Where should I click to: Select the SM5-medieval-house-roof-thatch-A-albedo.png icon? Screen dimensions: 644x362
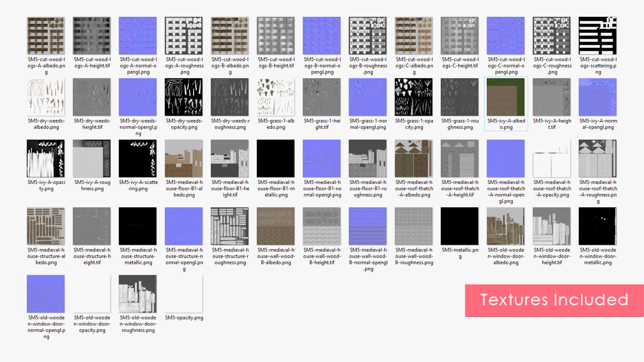pyautogui.click(x=414, y=158)
